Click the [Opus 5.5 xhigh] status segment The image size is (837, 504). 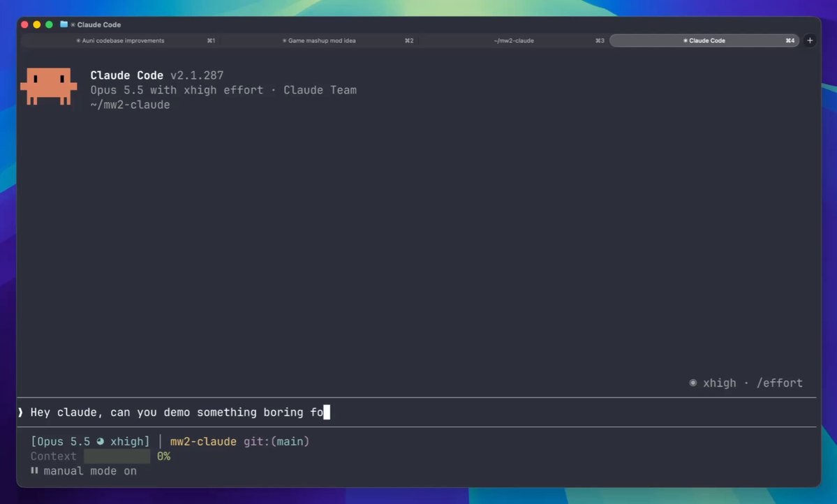point(90,442)
